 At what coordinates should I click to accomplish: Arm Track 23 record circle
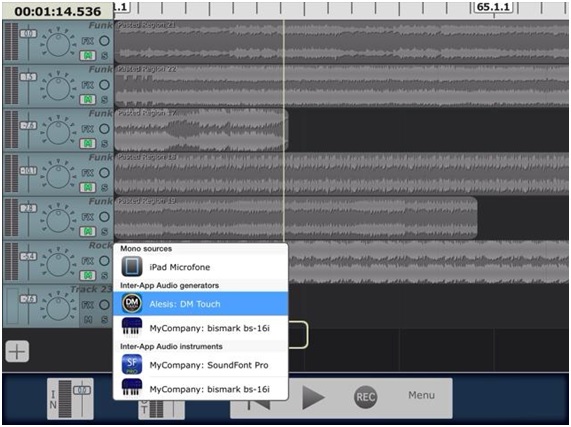point(105,305)
